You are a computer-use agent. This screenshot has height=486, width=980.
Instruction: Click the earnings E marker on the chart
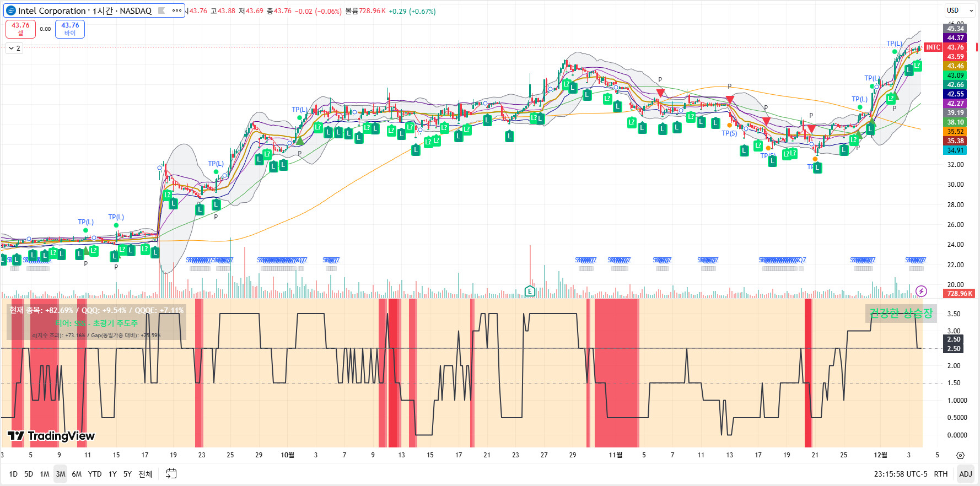click(x=530, y=291)
